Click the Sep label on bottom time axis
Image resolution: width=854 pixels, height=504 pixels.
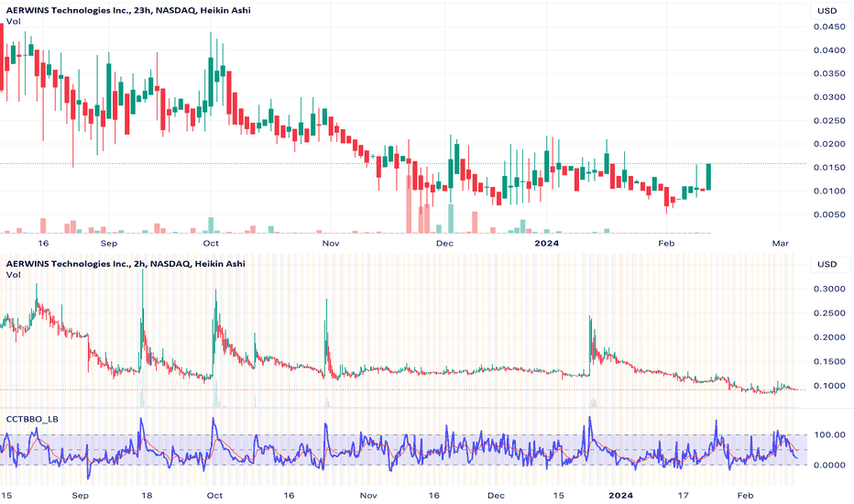(x=80, y=495)
